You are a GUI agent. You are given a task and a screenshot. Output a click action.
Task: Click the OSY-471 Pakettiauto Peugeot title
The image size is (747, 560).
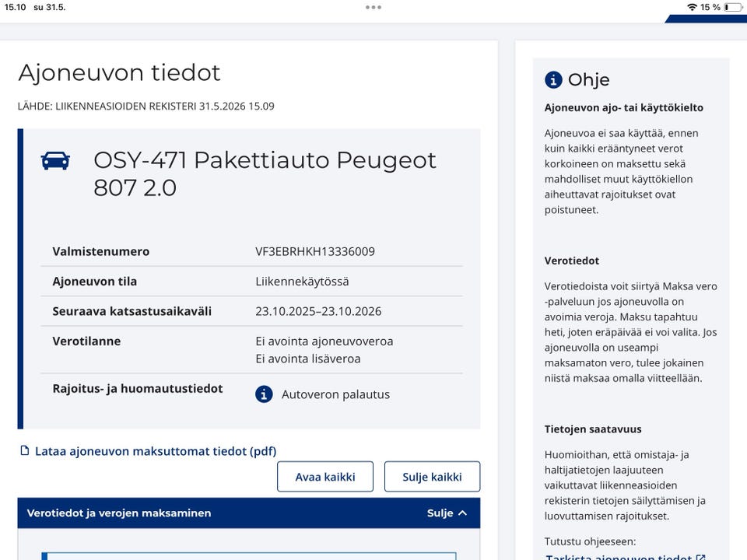pyautogui.click(x=265, y=173)
